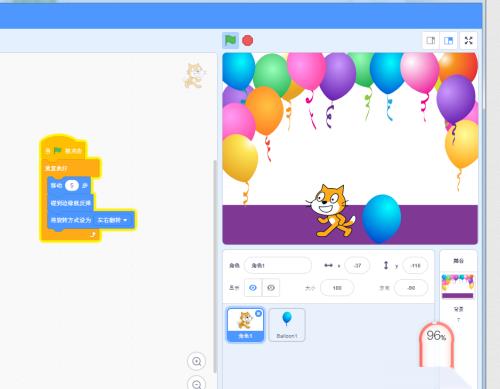Show the sprite using the open eye button
Viewport: 500px width, 389px height.
[253, 288]
